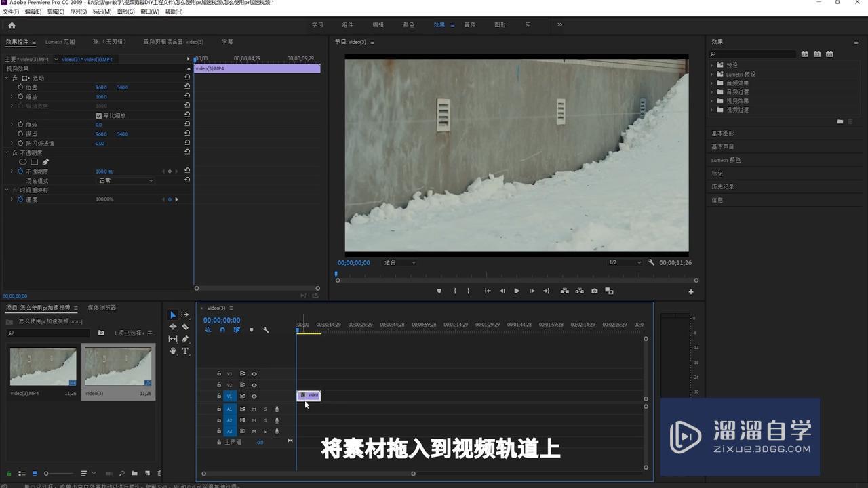Toggle the 等比缩放 uniform scale checkbox
Screen dimensions: 868x488
coord(99,116)
